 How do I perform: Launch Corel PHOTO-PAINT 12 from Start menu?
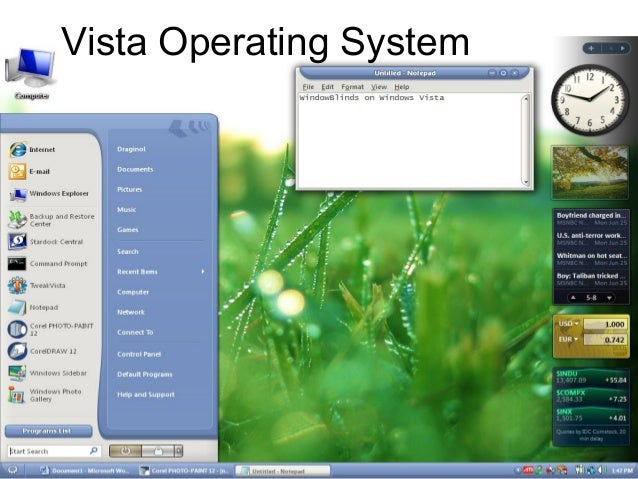point(51,329)
